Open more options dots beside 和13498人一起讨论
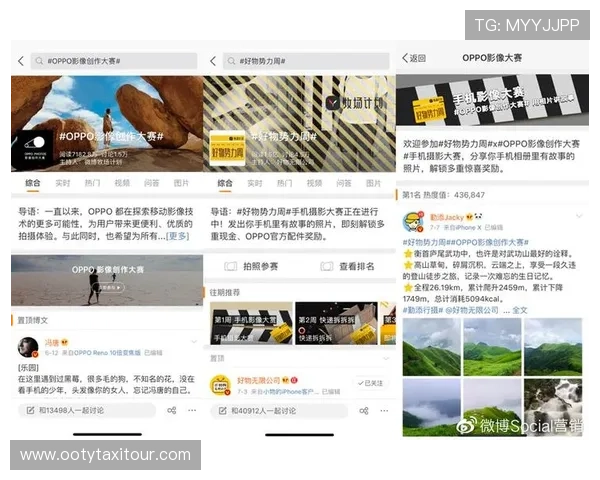Screen dimensions: 600x480 (x=192, y=410)
